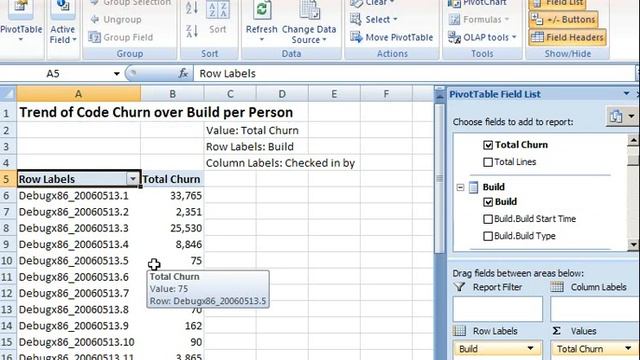Click the Report Filter drop area box
The height and width of the screenshot is (360, 640).
click(498, 309)
